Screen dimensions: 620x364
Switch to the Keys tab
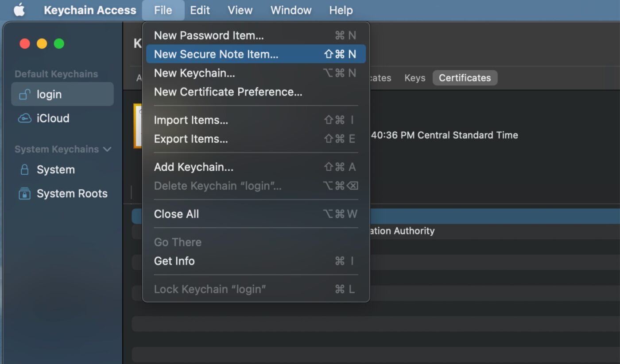tap(415, 78)
